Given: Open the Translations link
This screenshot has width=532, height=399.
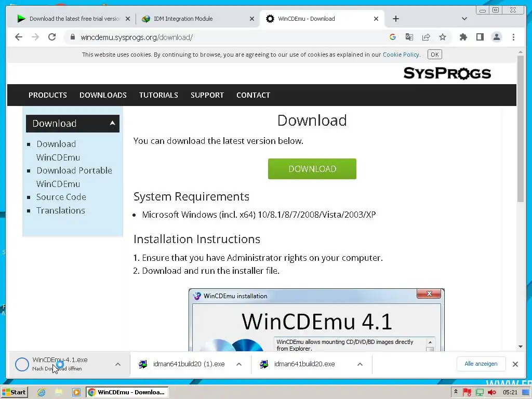Looking at the screenshot, I should click(61, 210).
